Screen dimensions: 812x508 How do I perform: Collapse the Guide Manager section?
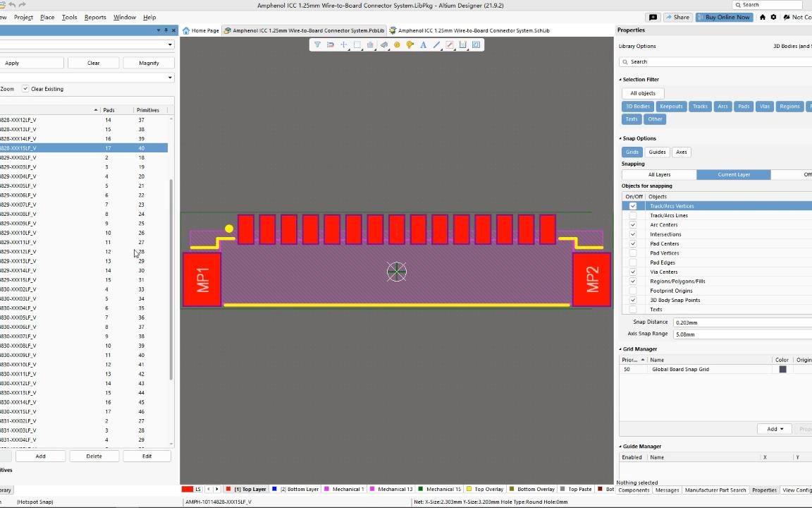pos(620,447)
